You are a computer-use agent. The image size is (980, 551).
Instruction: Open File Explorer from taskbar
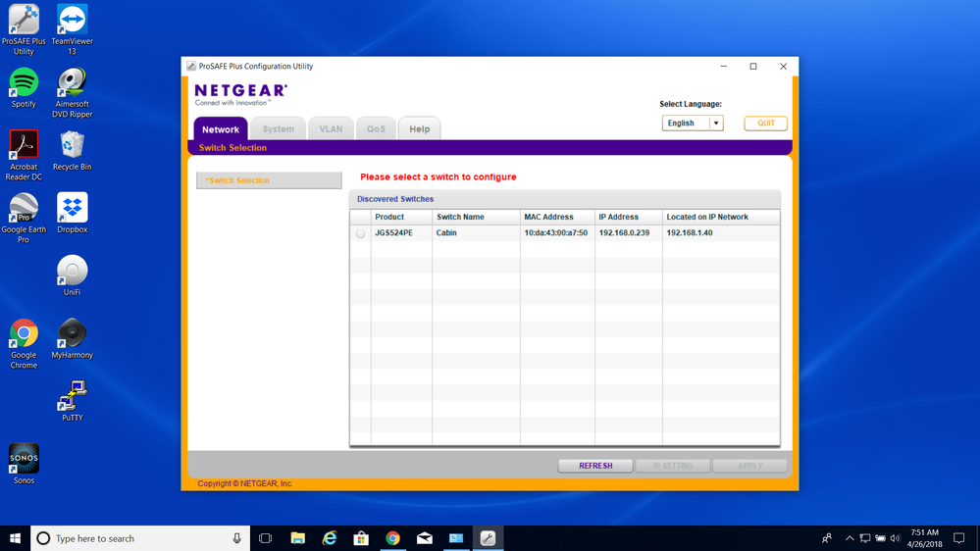point(297,538)
